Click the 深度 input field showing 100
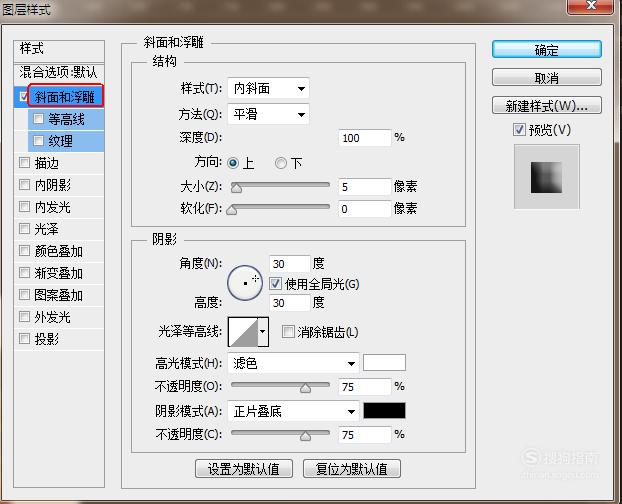This screenshot has width=622, height=504. [x=365, y=138]
